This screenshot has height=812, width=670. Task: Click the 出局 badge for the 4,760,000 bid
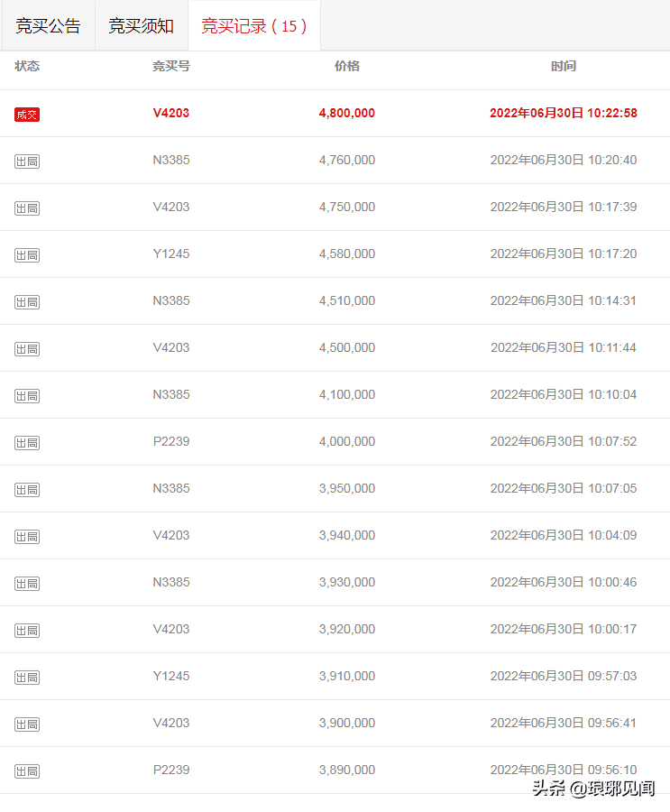27,161
